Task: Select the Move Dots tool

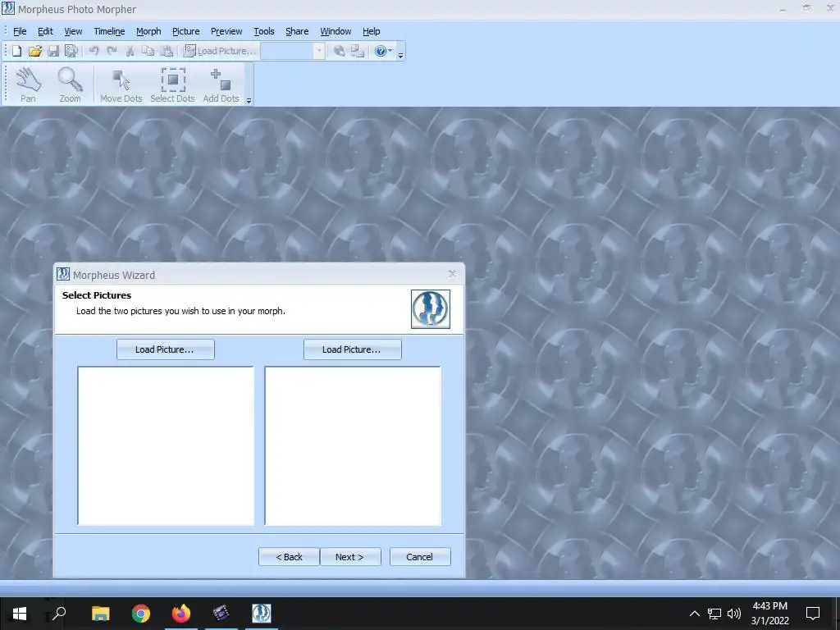Action: pos(121,84)
